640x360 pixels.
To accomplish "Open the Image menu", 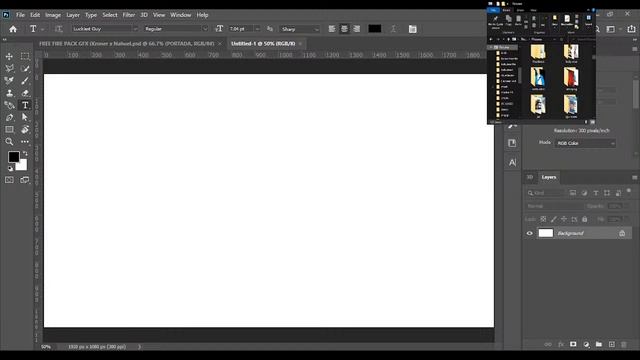I will [53, 15].
